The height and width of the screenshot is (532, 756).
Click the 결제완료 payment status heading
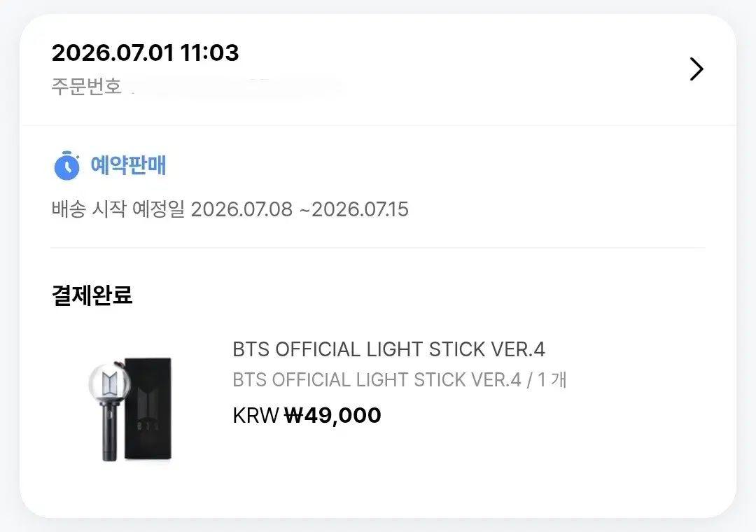tap(92, 295)
